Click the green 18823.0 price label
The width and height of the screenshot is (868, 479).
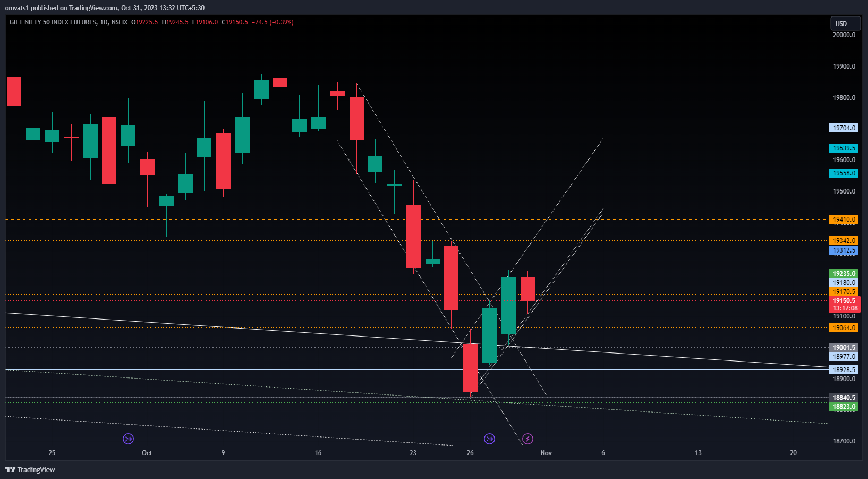844,407
